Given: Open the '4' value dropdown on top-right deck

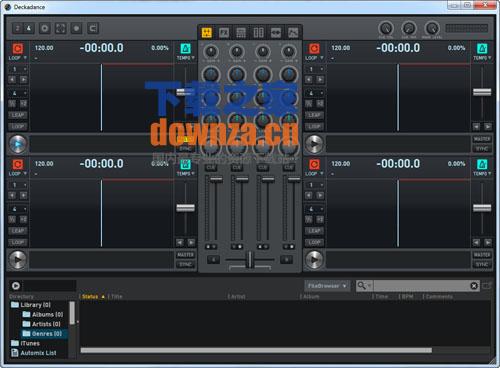Looking at the screenshot, I should pyautogui.click(x=314, y=93).
